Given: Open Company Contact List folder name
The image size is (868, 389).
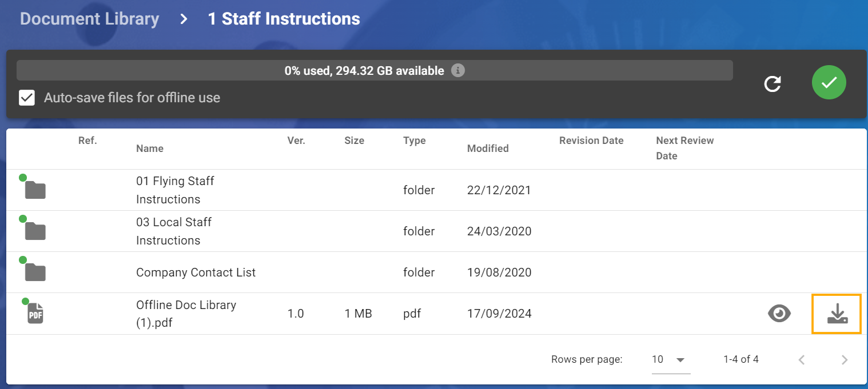Looking at the screenshot, I should click(196, 272).
